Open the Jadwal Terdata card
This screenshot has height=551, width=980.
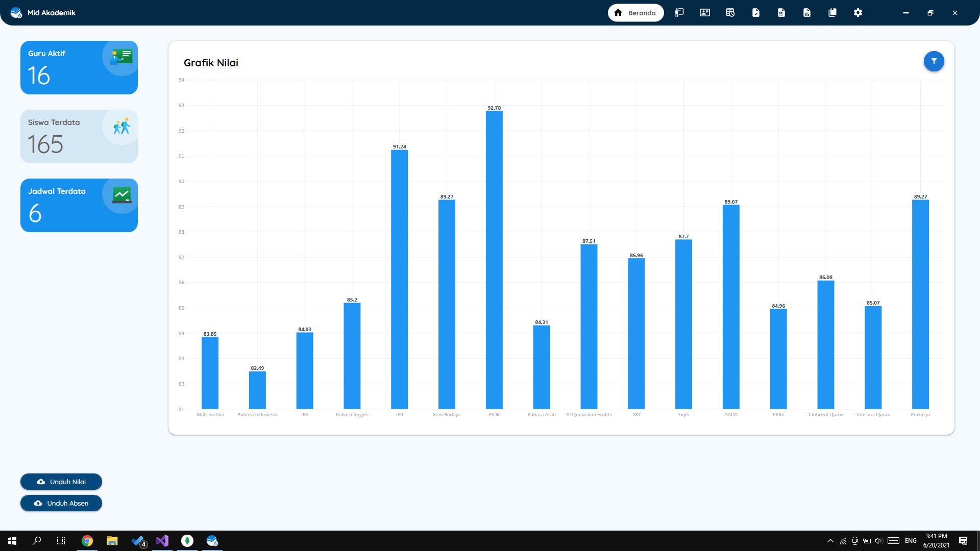(79, 205)
